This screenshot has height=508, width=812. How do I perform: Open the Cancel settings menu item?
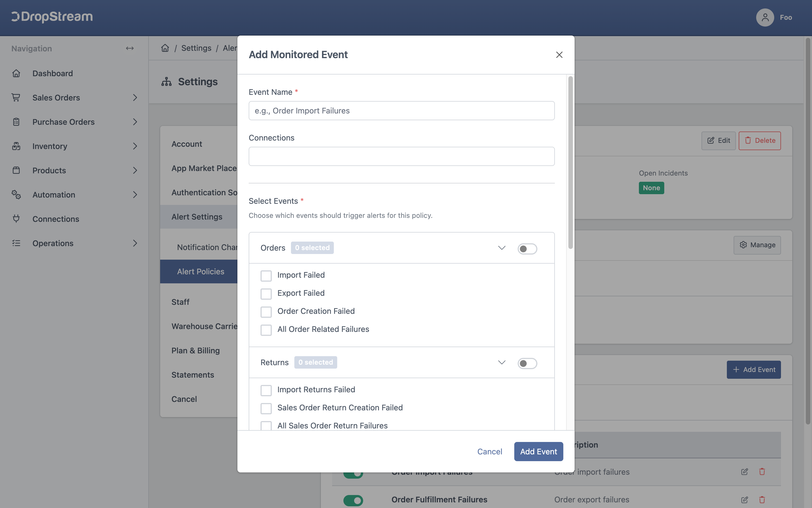[x=184, y=399]
